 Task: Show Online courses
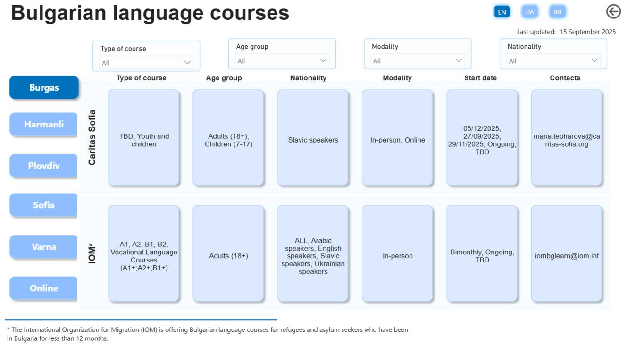coord(44,288)
